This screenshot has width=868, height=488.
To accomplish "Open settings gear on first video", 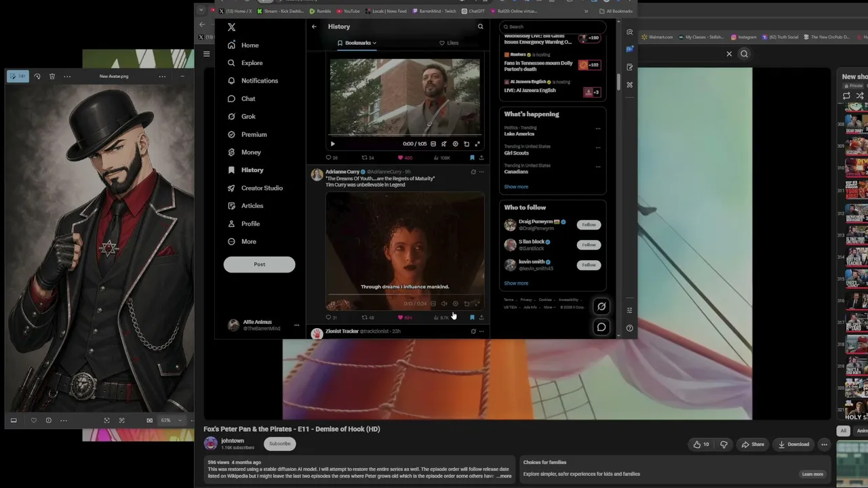I will (455, 144).
